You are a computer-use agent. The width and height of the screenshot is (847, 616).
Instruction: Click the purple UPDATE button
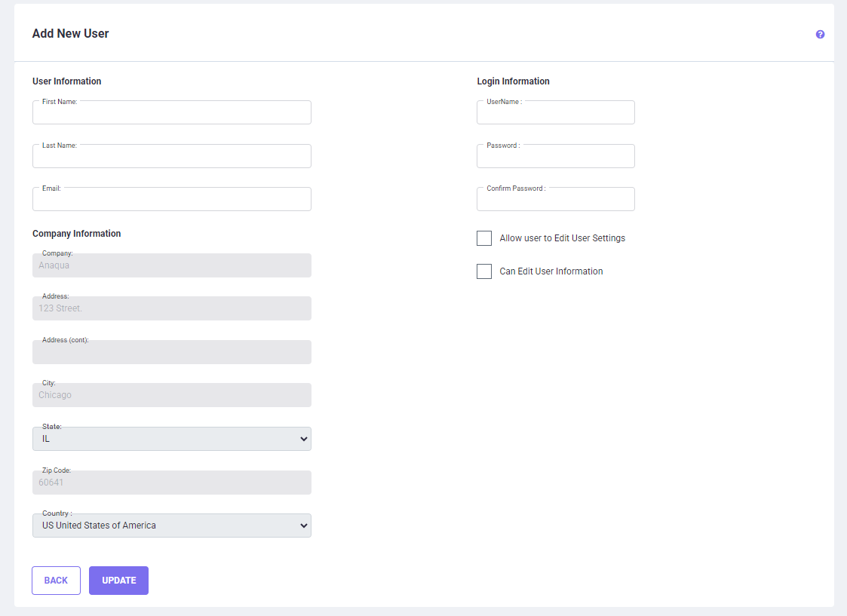click(x=118, y=581)
